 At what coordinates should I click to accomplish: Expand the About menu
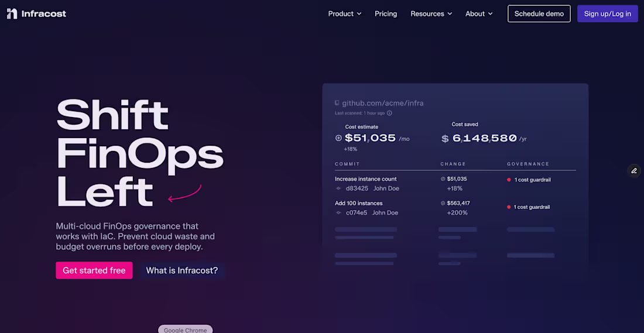click(x=479, y=13)
